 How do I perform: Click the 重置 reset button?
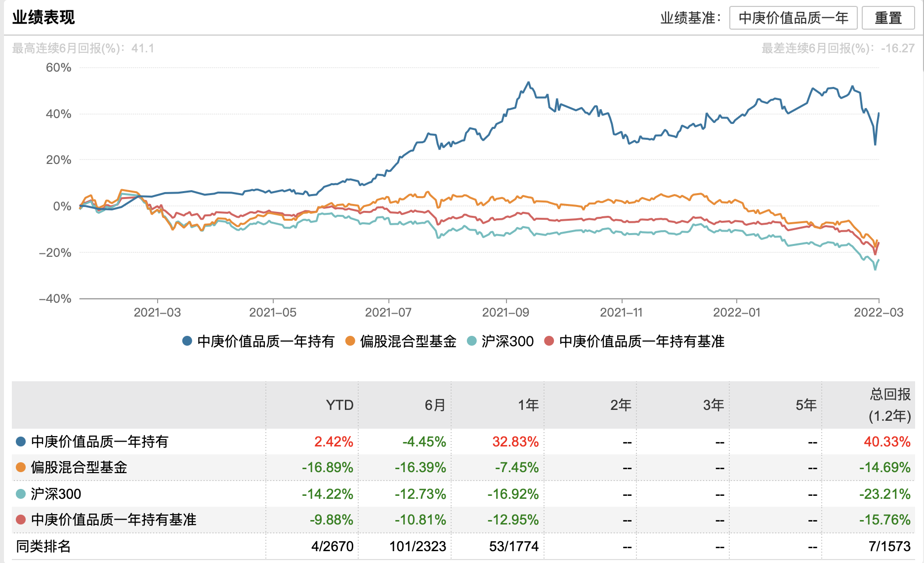tap(888, 18)
